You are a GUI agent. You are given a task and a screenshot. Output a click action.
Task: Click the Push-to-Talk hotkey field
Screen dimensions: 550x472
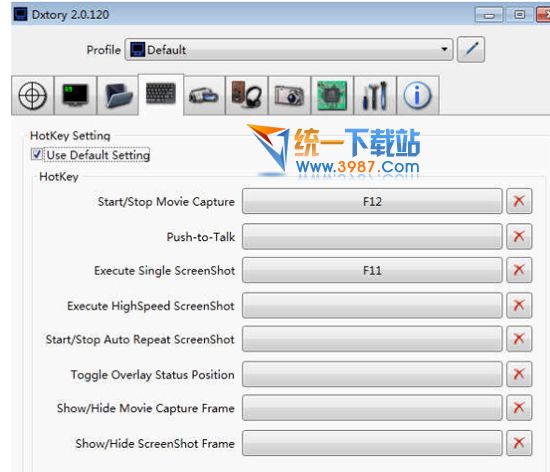coord(372,237)
